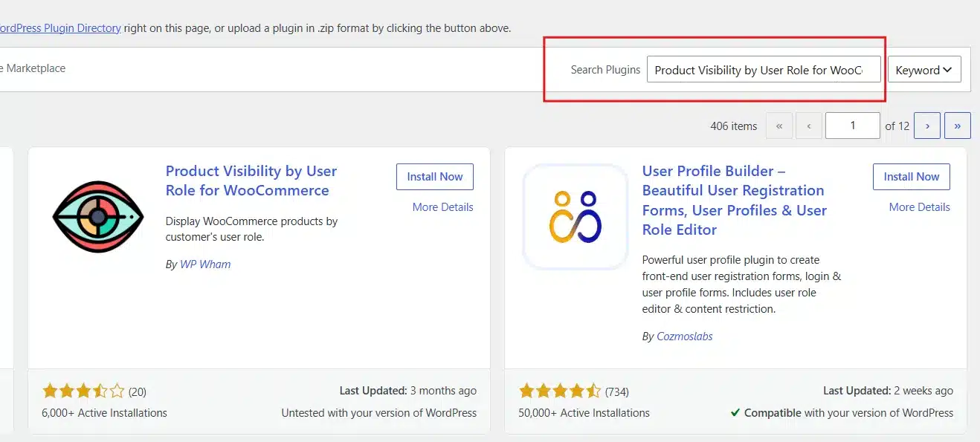Visit the WP Wham author link
The image size is (980, 442).
pyautogui.click(x=205, y=264)
